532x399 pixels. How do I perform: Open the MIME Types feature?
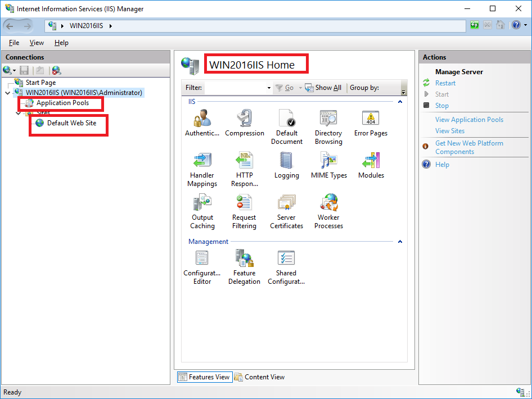[329, 166]
